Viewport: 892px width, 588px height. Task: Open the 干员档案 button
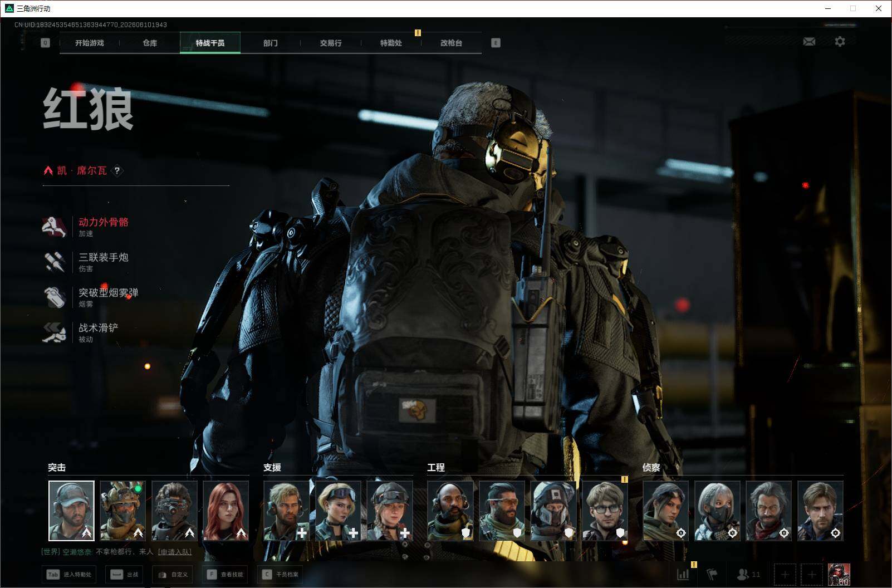tap(280, 575)
